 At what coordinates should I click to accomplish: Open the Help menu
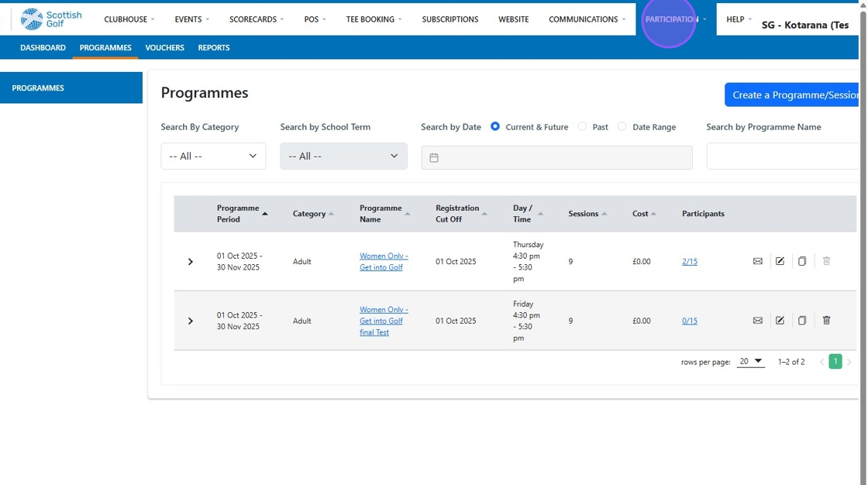pyautogui.click(x=739, y=19)
